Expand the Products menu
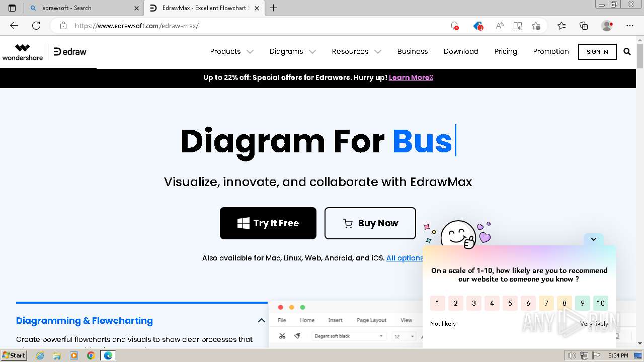This screenshot has width=644, height=362. pos(231,51)
